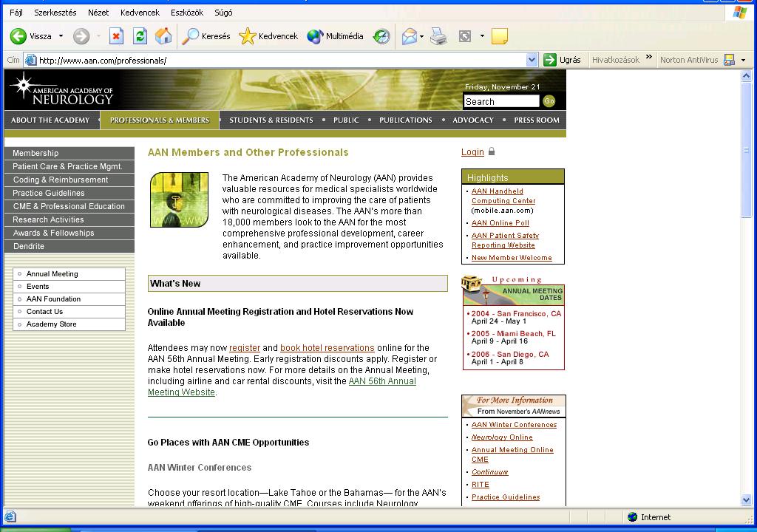Screen dimensions: 757x532
Task: Go to the home page icon
Action: pos(163,36)
